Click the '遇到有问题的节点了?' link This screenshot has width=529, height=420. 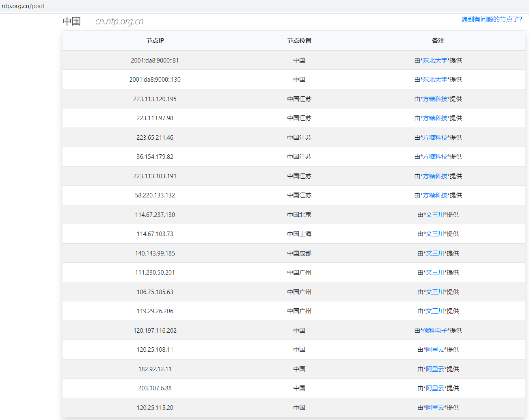491,19
